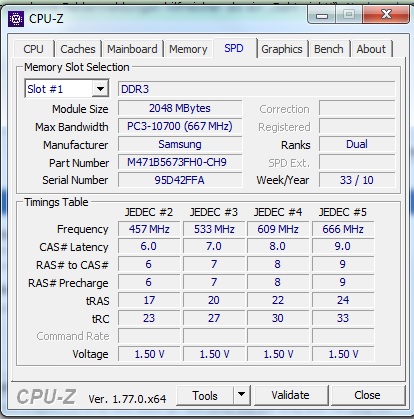Click the tRAS value 20
This screenshot has width=414, height=419.
[214, 300]
